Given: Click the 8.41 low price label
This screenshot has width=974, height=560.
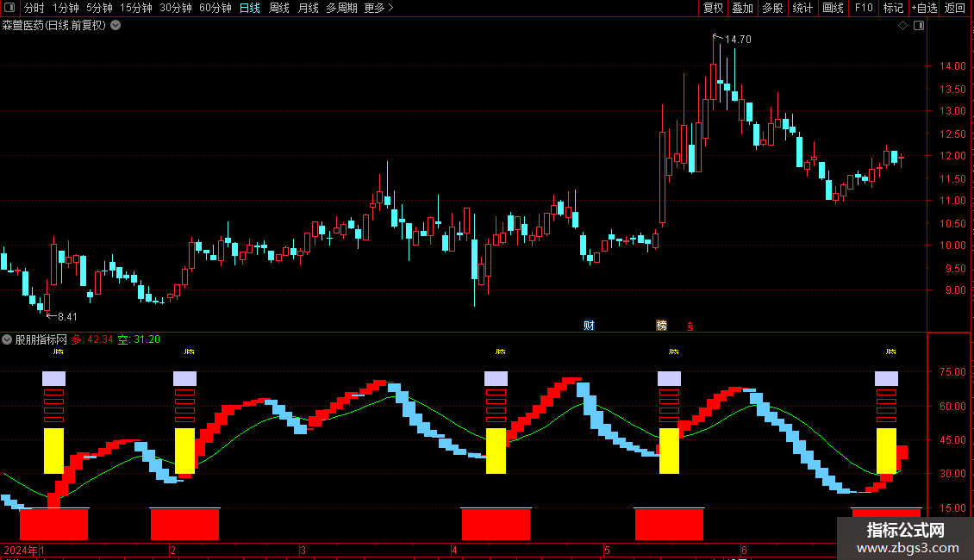Looking at the screenshot, I should tap(68, 317).
